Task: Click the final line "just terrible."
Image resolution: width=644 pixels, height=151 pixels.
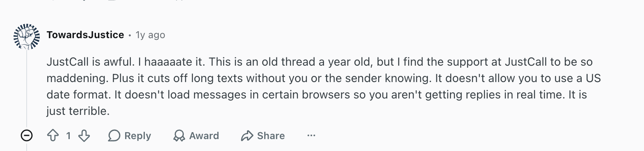Action: [x=78, y=111]
